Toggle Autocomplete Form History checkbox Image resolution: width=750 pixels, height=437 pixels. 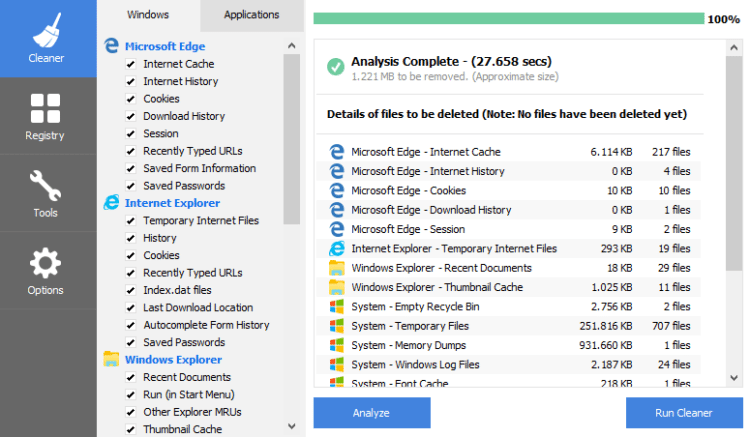click(131, 325)
